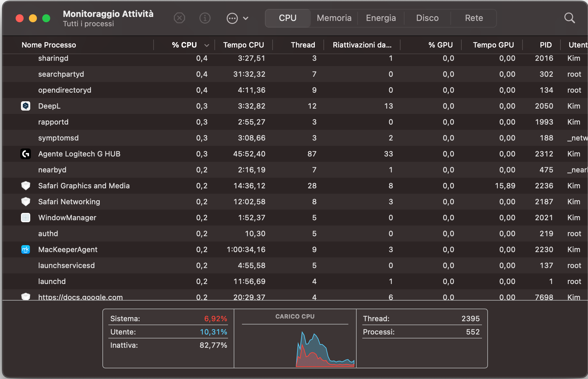Click the MacKeeperAgent icon
The height and width of the screenshot is (379, 588).
coord(26,249)
